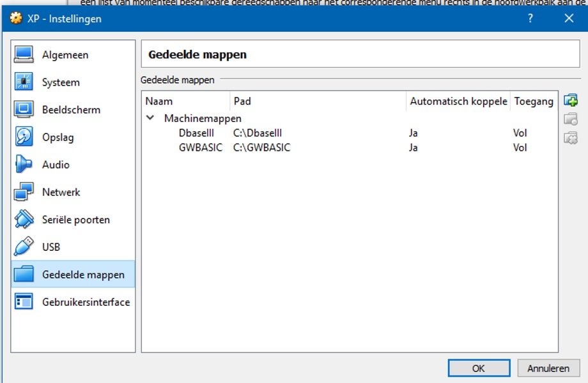Click the Vol access value for DbaseIII

click(520, 133)
